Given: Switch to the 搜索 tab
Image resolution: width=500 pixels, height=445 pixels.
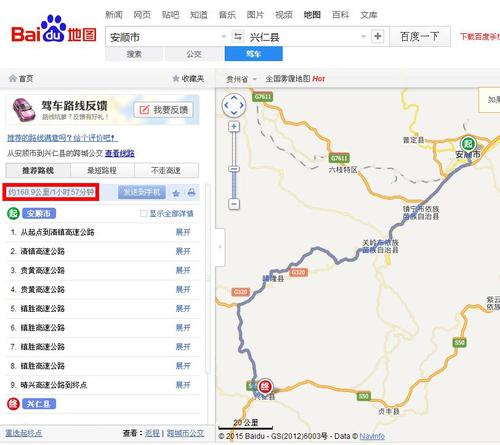Looking at the screenshot, I should (134, 54).
